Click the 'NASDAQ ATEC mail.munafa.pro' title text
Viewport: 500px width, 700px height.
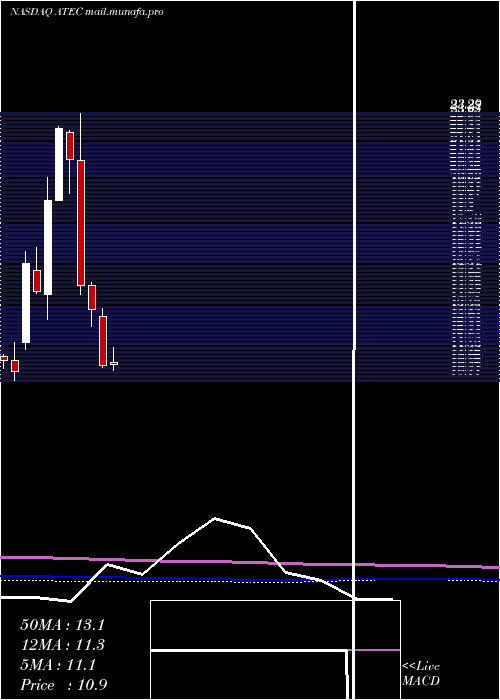click(87, 12)
